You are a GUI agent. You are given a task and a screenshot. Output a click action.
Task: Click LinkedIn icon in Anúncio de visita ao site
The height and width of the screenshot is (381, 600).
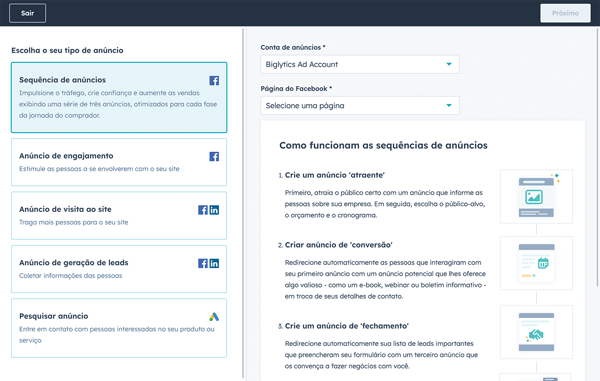(x=214, y=210)
